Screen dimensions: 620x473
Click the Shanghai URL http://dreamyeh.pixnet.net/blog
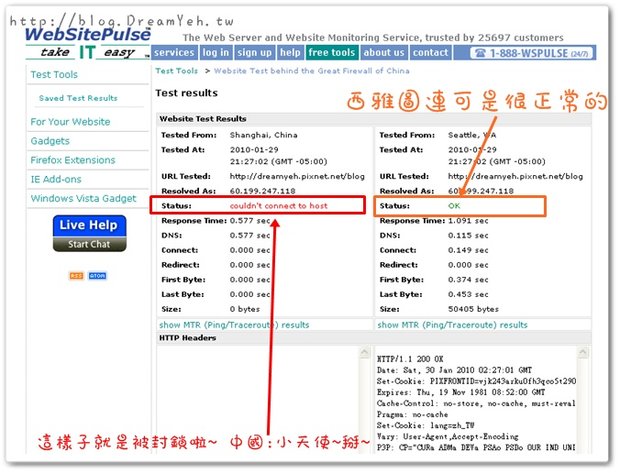pyautogui.click(x=297, y=176)
